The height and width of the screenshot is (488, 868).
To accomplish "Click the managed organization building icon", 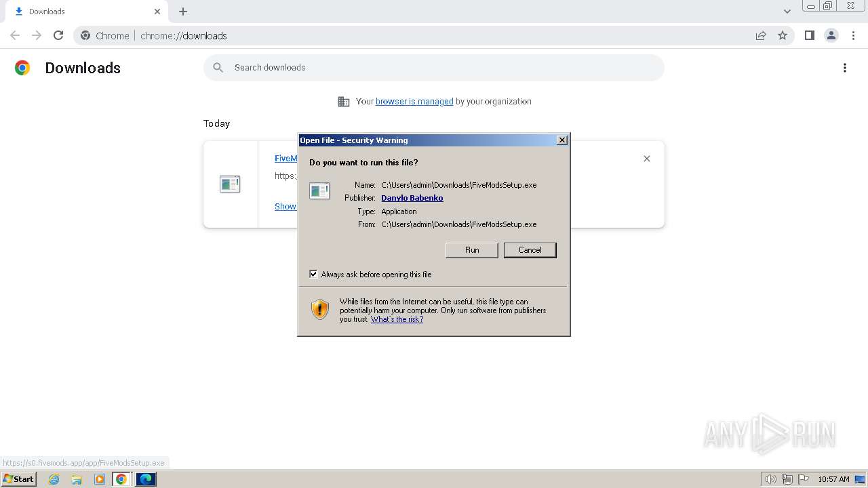I will (344, 102).
